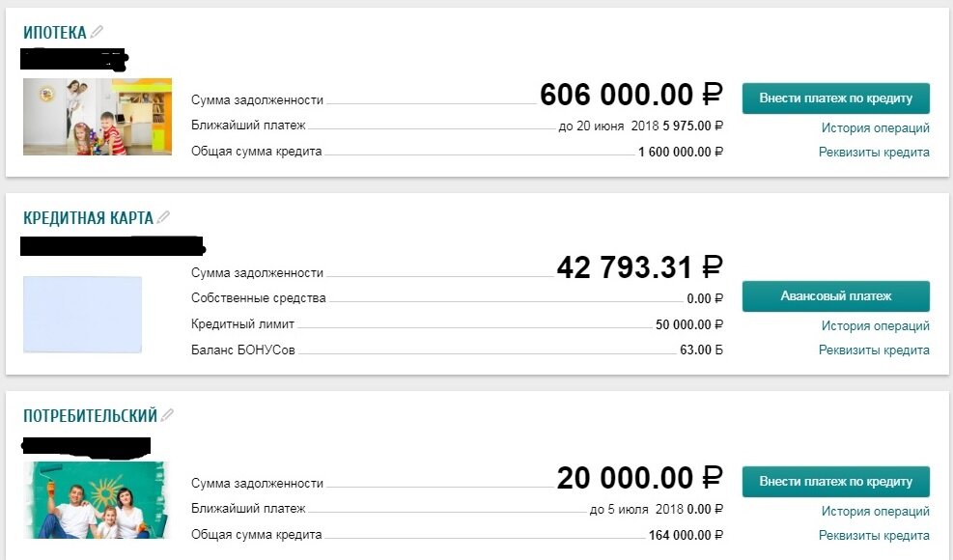Screen dimensions: 953x560
Task: Click the mortgage thumbnail with children playing
Action: (98, 117)
